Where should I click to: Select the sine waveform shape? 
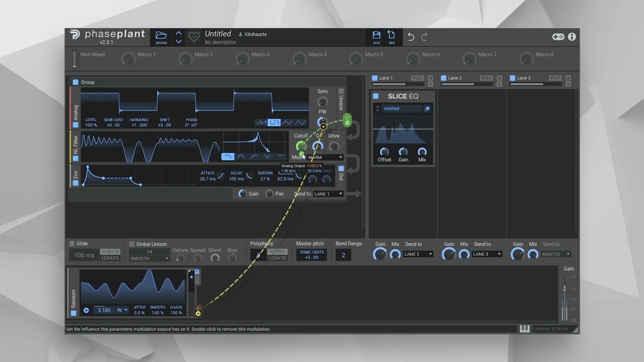pyautogui.click(x=300, y=122)
